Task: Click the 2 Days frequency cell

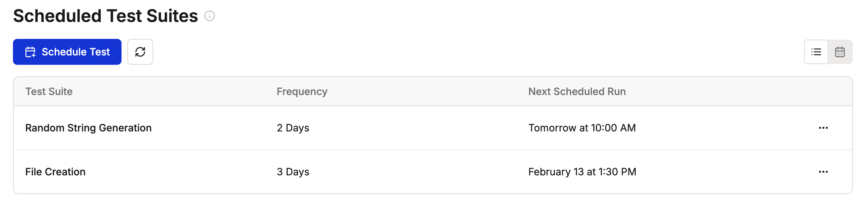Action: 293,128
